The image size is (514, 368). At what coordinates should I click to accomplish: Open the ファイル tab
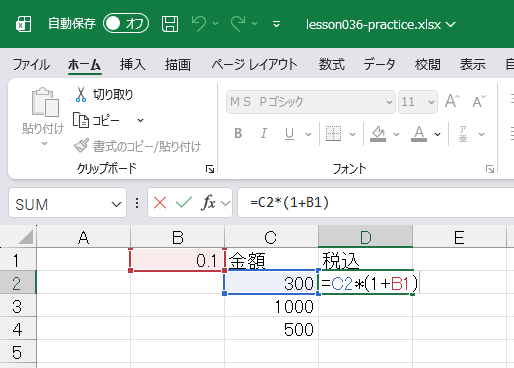(31, 64)
